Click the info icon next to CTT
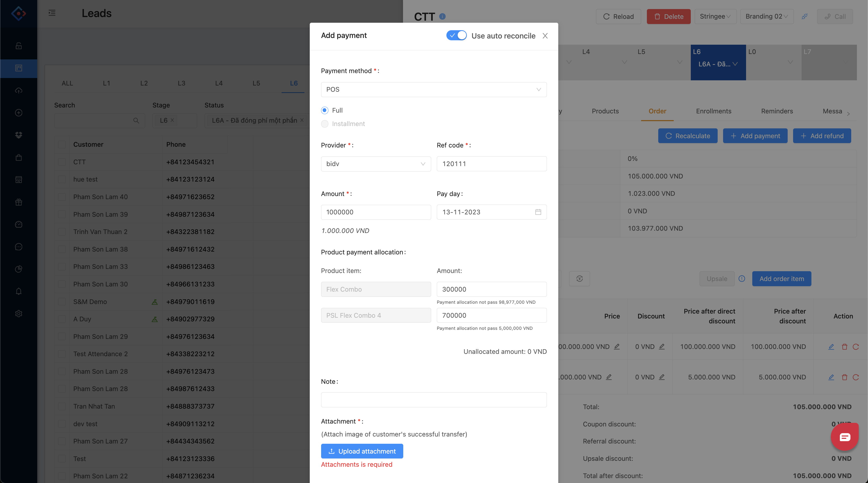 tap(443, 16)
